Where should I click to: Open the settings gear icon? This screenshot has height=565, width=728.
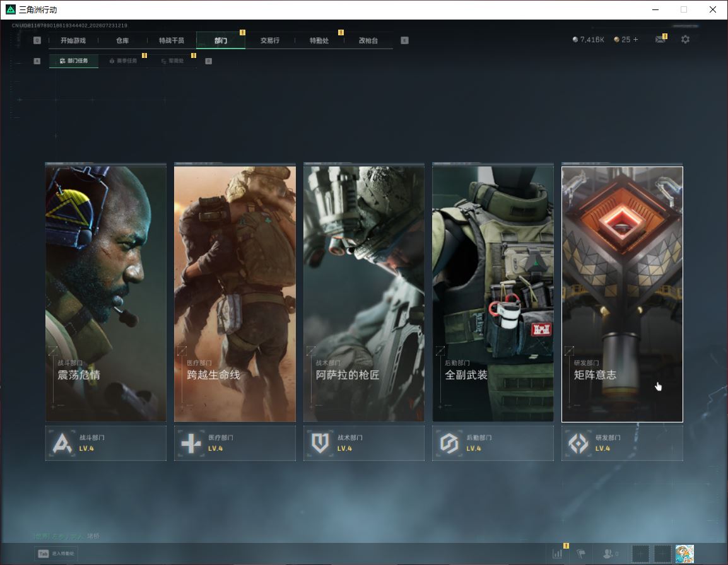685,40
